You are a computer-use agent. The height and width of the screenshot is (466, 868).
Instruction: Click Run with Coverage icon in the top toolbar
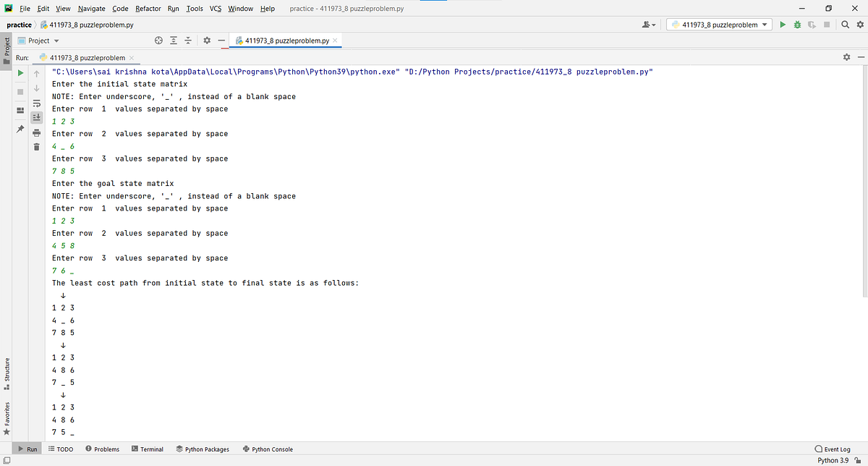tap(812, 25)
